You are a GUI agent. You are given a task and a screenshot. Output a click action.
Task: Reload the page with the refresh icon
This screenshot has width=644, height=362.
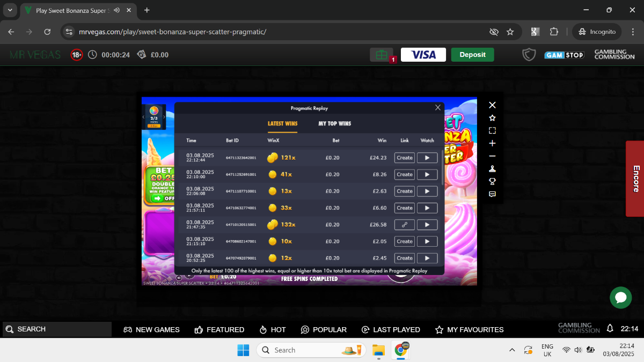click(47, 32)
